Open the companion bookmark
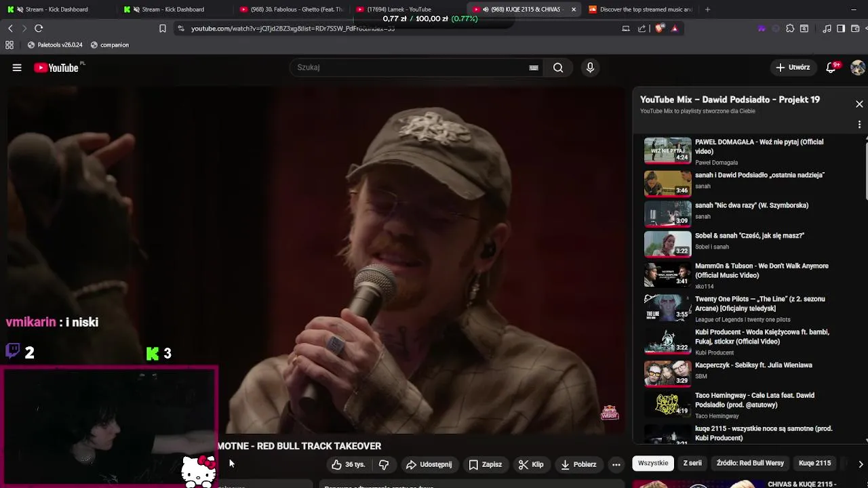 (x=109, y=45)
